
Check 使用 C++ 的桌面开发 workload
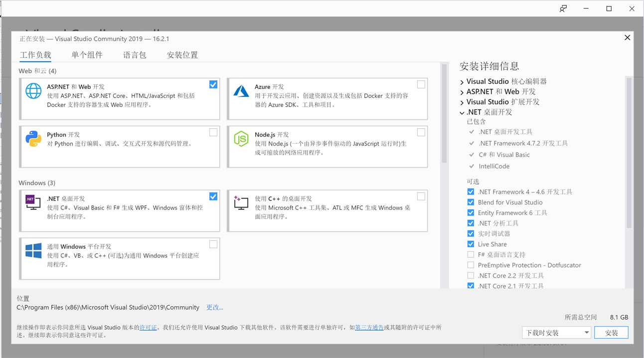(421, 196)
